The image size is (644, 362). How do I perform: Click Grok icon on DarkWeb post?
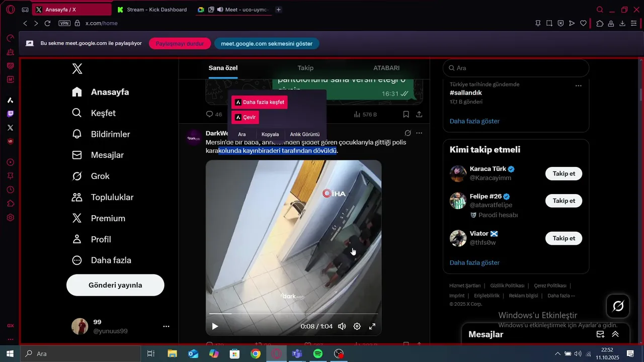pyautogui.click(x=408, y=133)
